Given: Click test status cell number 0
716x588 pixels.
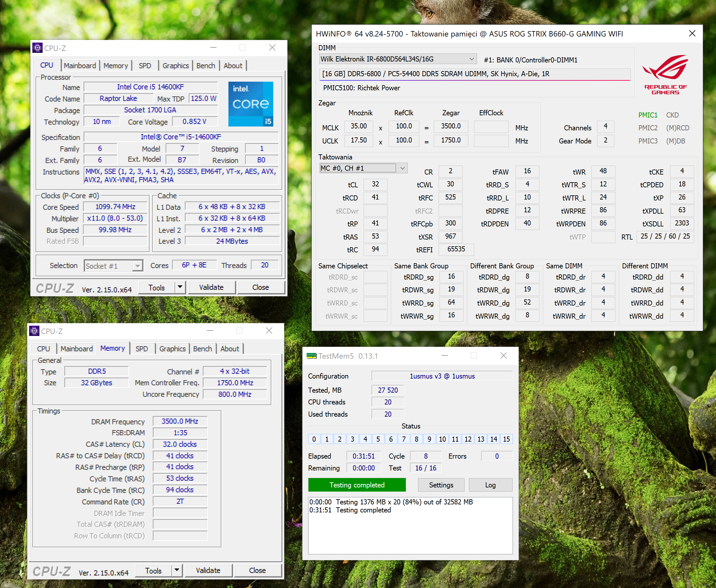Looking at the screenshot, I should click(314, 439).
